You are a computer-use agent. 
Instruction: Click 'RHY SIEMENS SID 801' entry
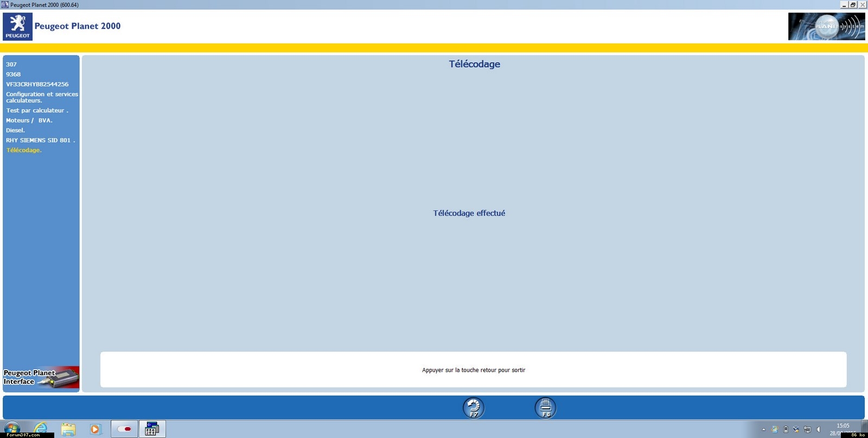(40, 140)
